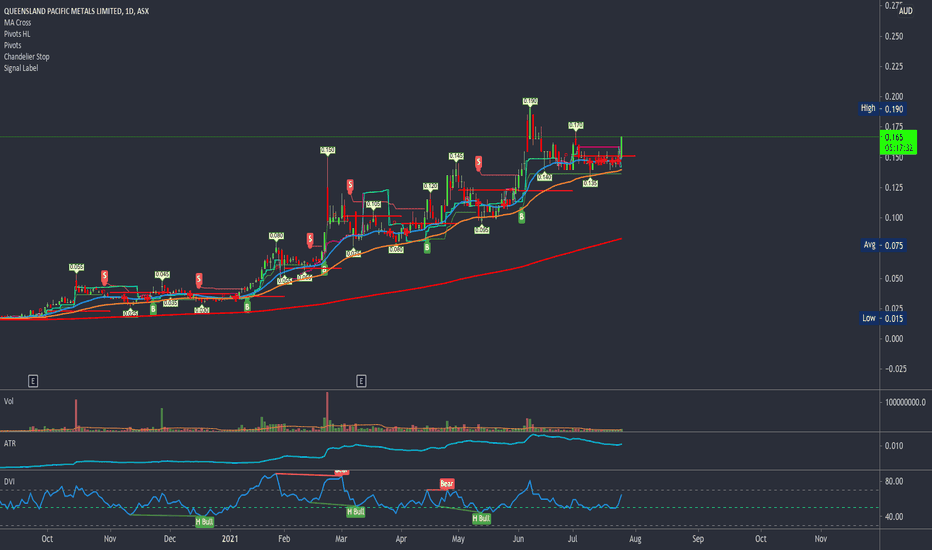932x550 pixels.
Task: Click the 0.010 ATR scale value
Action: tap(894, 446)
